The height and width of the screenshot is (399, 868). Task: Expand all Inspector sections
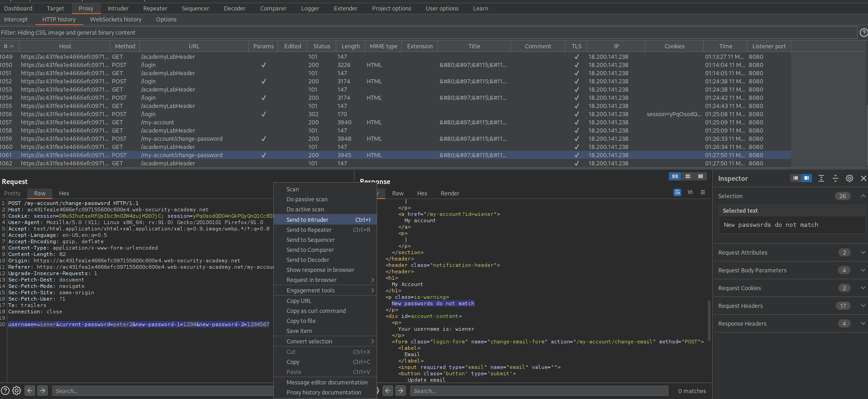[x=821, y=178]
